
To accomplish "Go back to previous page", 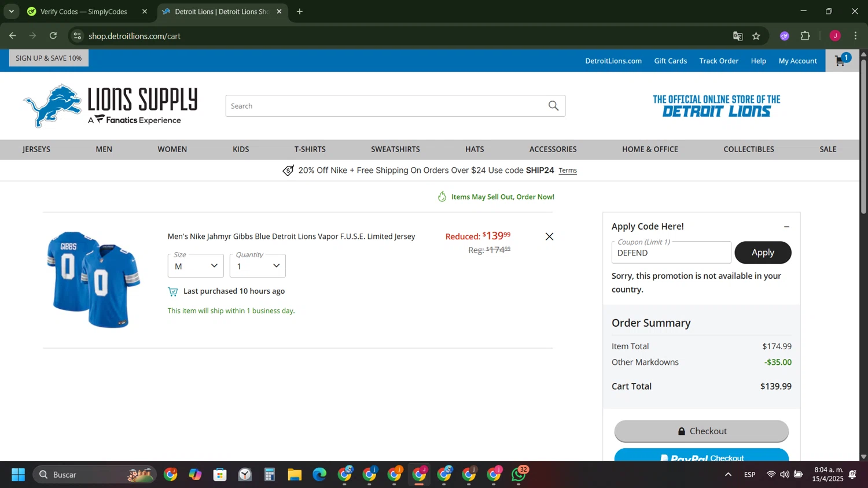I will coord(13,36).
